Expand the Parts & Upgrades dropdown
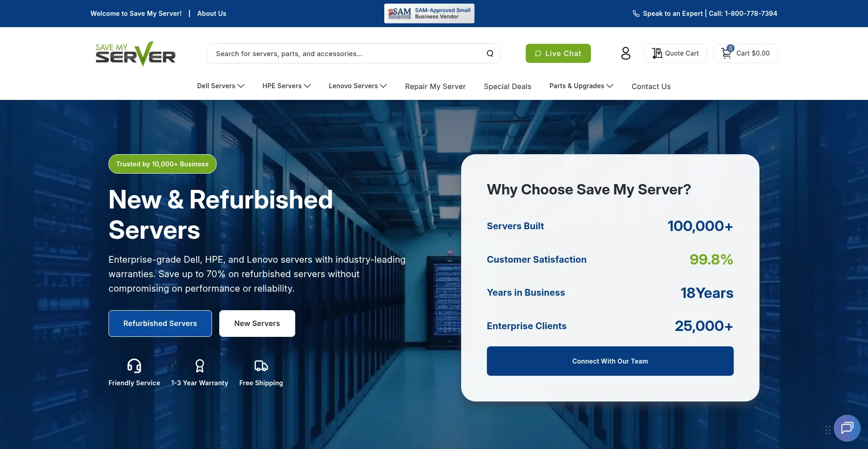This screenshot has height=449, width=868. click(581, 86)
